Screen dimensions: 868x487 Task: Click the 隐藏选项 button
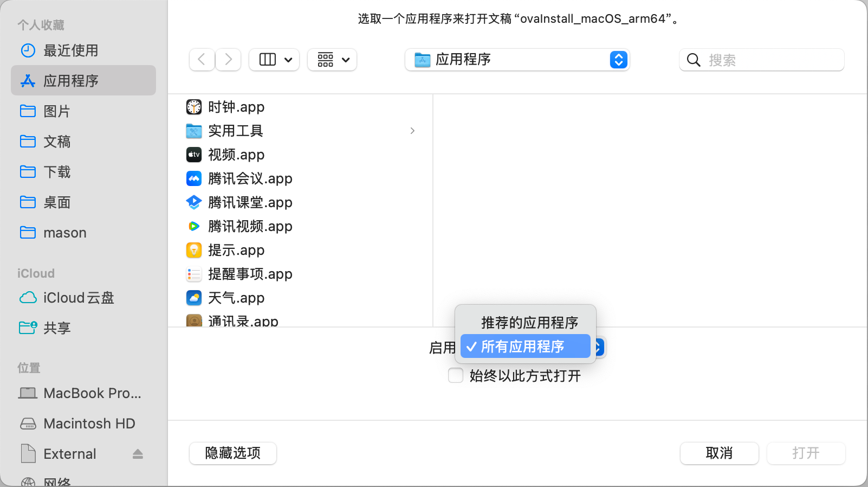pyautogui.click(x=233, y=453)
